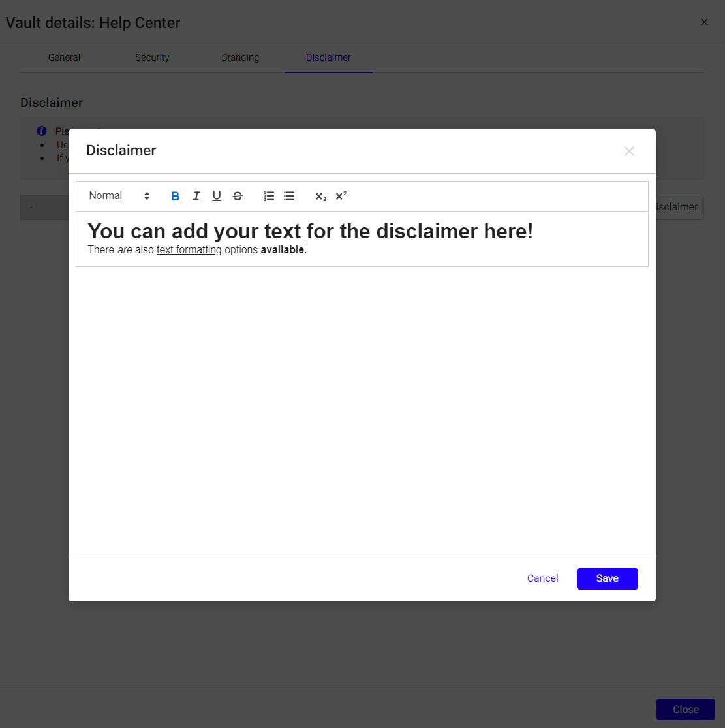Viewport: 725px width, 728px height.
Task: Apply superscript formatting
Action: [x=341, y=196]
